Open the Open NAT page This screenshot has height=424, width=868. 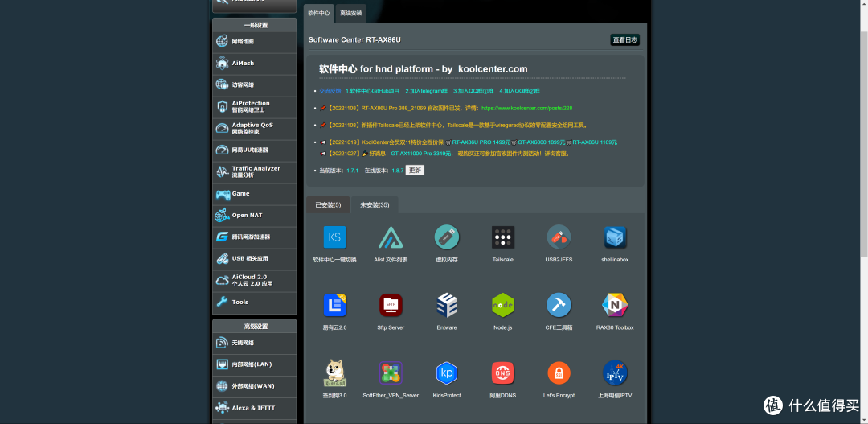255,215
